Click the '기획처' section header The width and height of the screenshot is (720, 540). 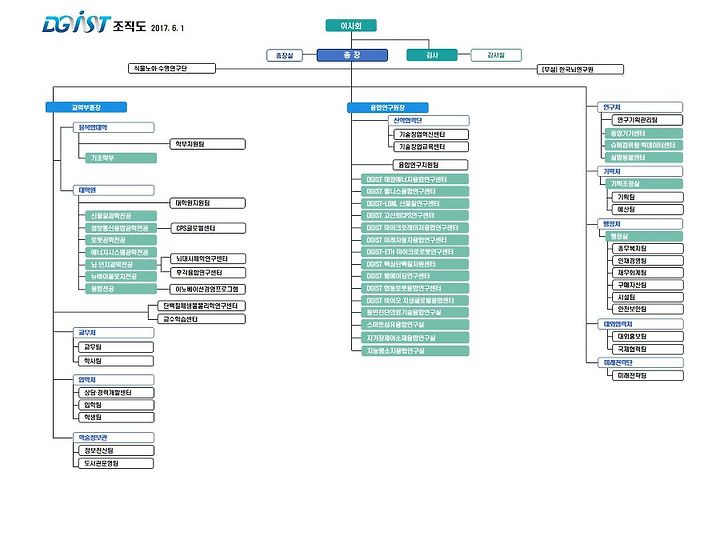tap(641, 171)
